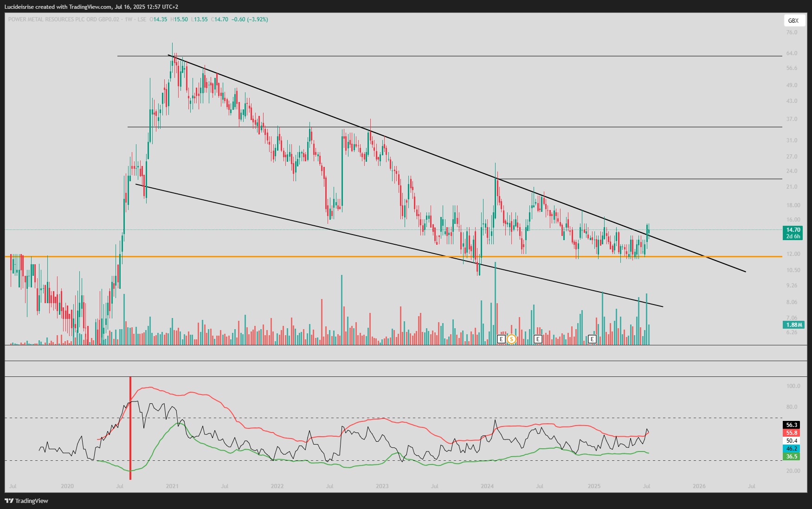This screenshot has height=509, width=812.
Task: Click the E earnings marker near 2025
Action: 592,339
